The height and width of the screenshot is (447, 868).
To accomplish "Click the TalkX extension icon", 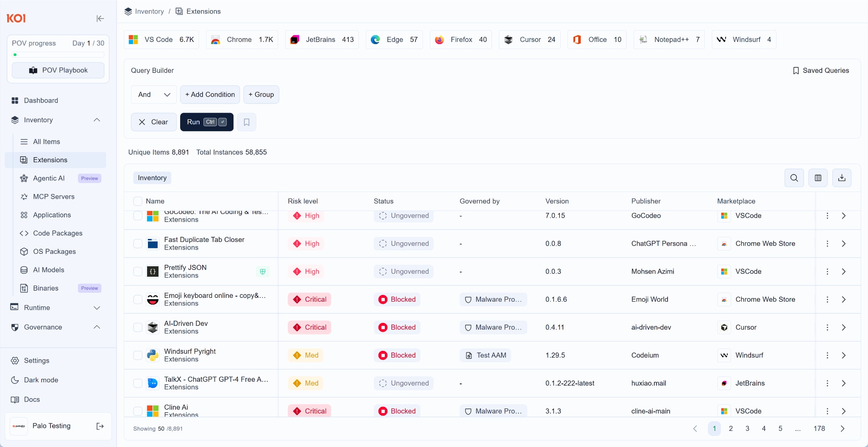I will point(153,383).
